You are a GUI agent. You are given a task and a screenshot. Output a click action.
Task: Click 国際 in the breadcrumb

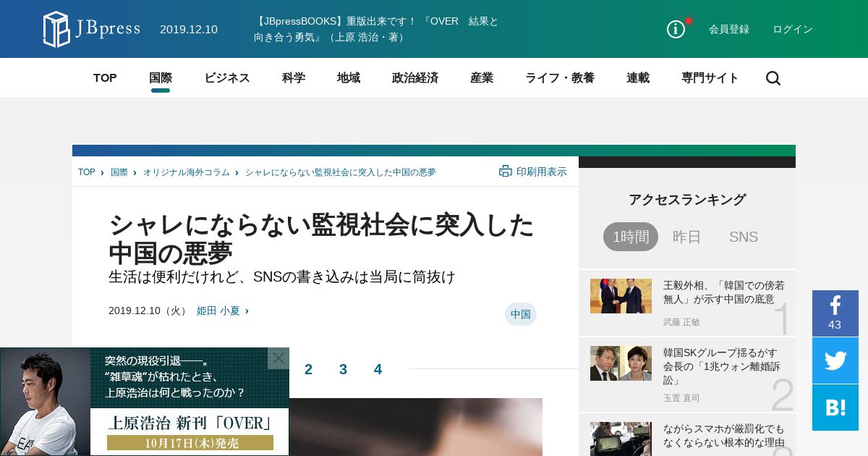[x=119, y=172]
